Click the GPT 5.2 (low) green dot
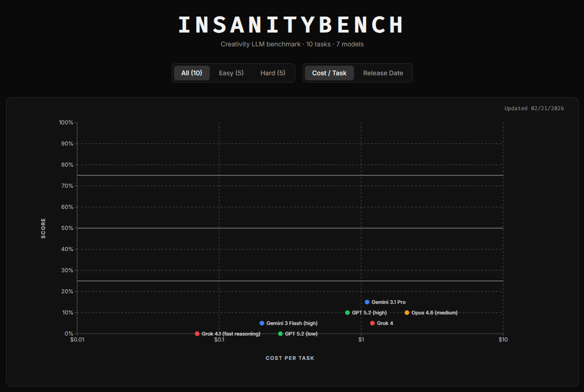The width and height of the screenshot is (584, 392). coord(280,334)
